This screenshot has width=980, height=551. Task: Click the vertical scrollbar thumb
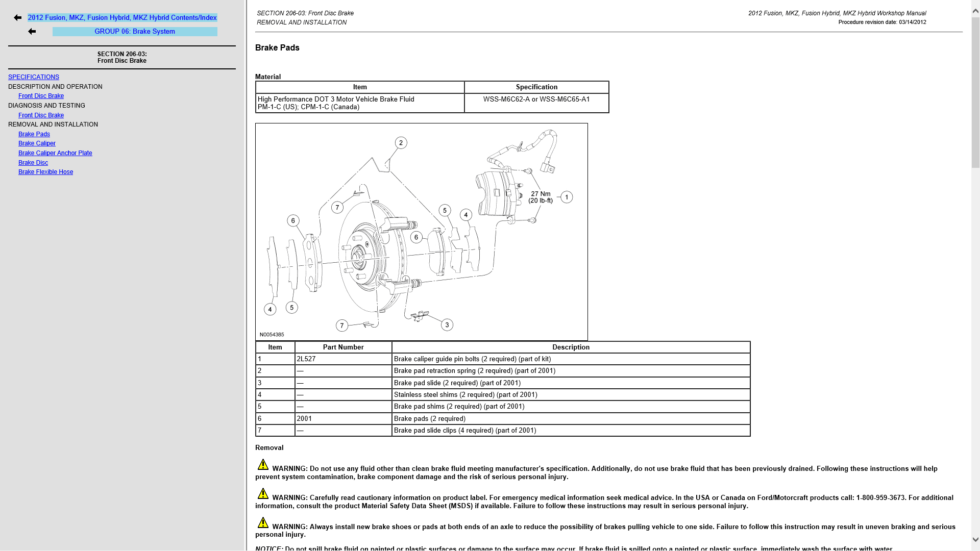click(x=975, y=92)
